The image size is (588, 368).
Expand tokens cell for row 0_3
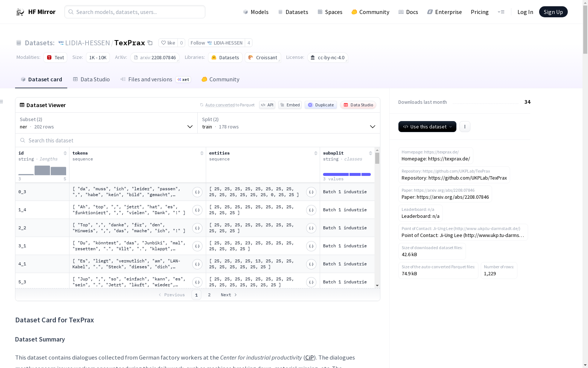197,192
